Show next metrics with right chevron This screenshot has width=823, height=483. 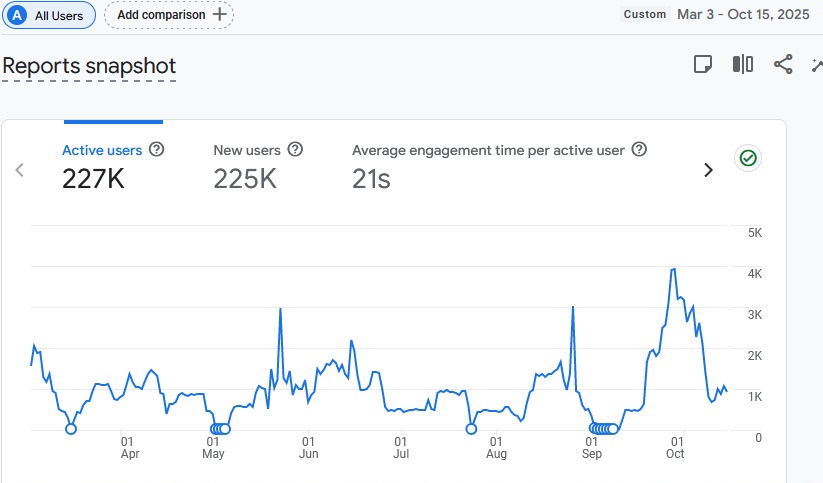coord(708,170)
